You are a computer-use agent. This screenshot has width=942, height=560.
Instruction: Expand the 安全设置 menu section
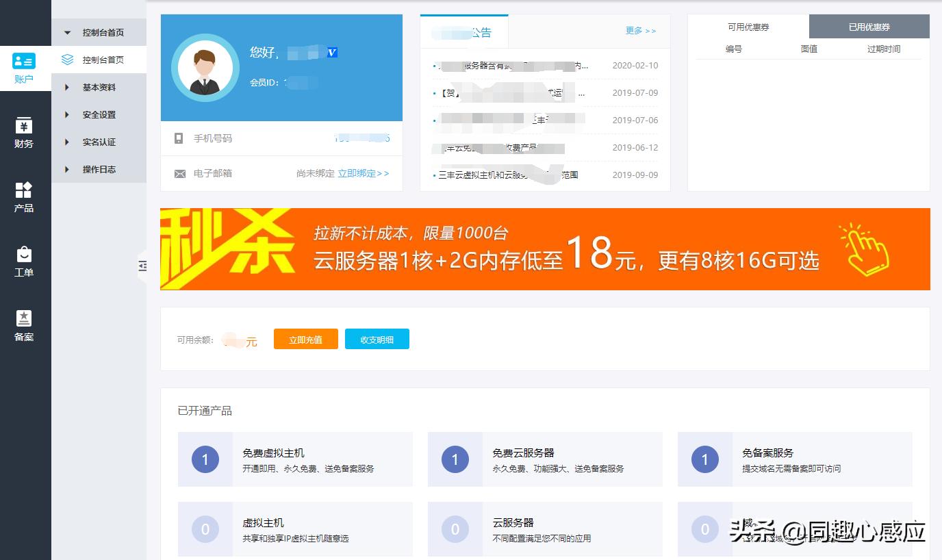click(99, 114)
